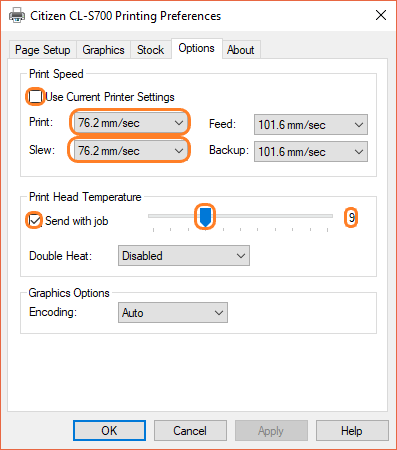The width and height of the screenshot is (397, 450).
Task: Enable Use Current Printer Settings checkbox
Action: (x=35, y=97)
